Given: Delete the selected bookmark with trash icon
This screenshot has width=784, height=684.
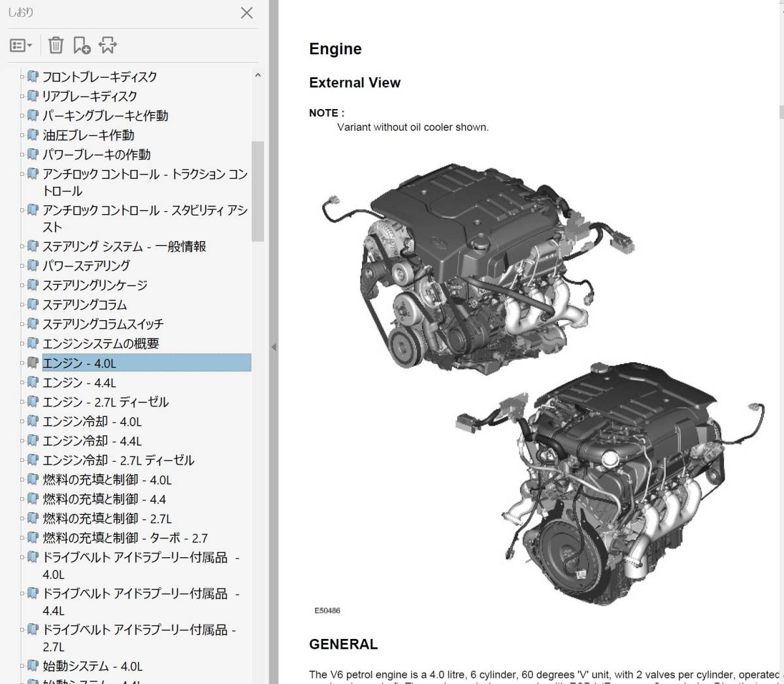Looking at the screenshot, I should tap(56, 45).
